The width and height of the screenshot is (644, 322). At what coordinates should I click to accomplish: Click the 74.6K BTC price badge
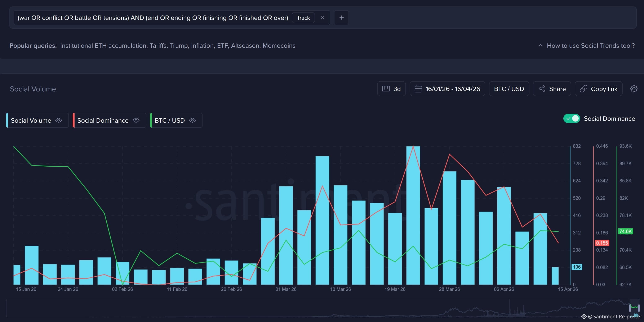625,231
